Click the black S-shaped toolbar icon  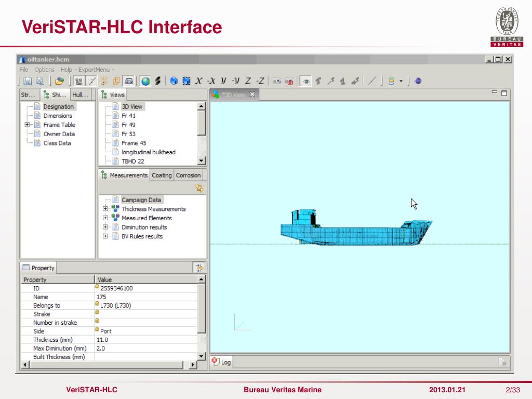[x=158, y=81]
